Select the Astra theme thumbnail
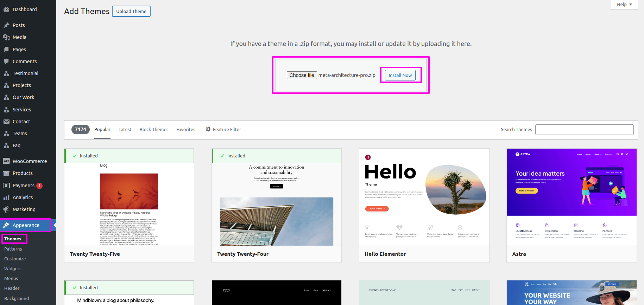Screen dimensions: 644x305 [572, 197]
